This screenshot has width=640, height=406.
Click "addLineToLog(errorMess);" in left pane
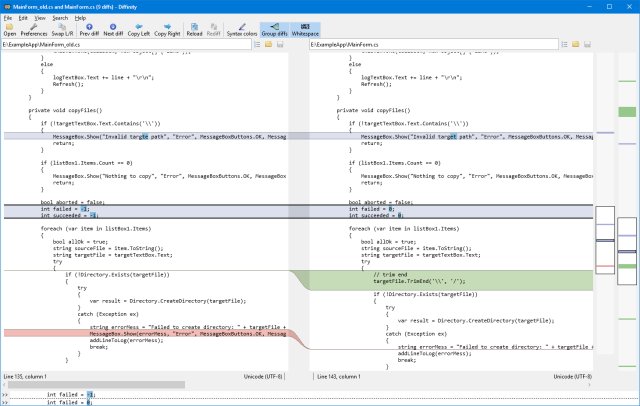click(126, 340)
